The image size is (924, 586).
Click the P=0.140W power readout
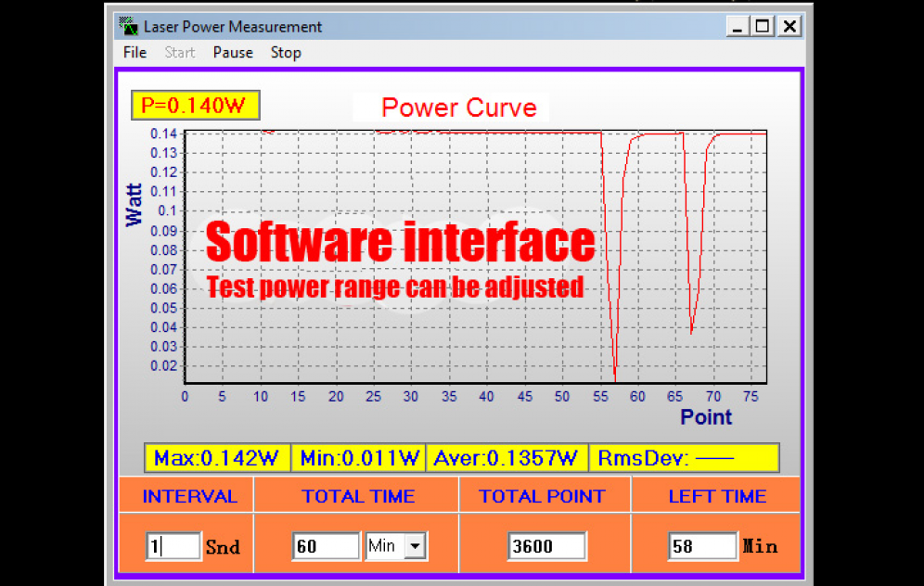195,106
